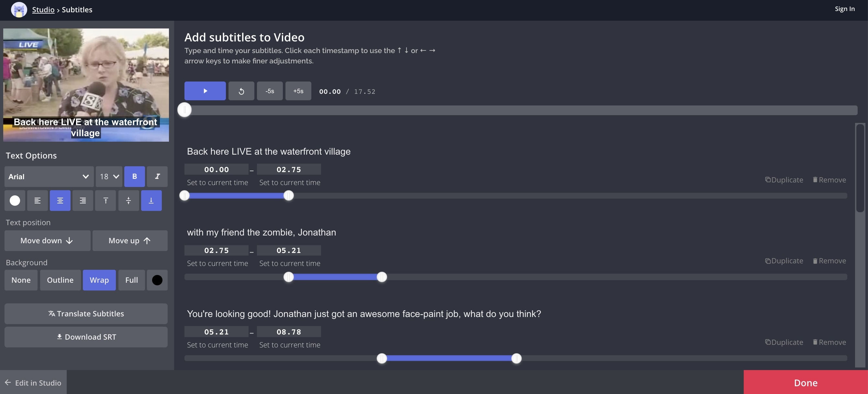The image size is (868, 394).
Task: Select the Outline background style toggle
Action: [x=60, y=280]
